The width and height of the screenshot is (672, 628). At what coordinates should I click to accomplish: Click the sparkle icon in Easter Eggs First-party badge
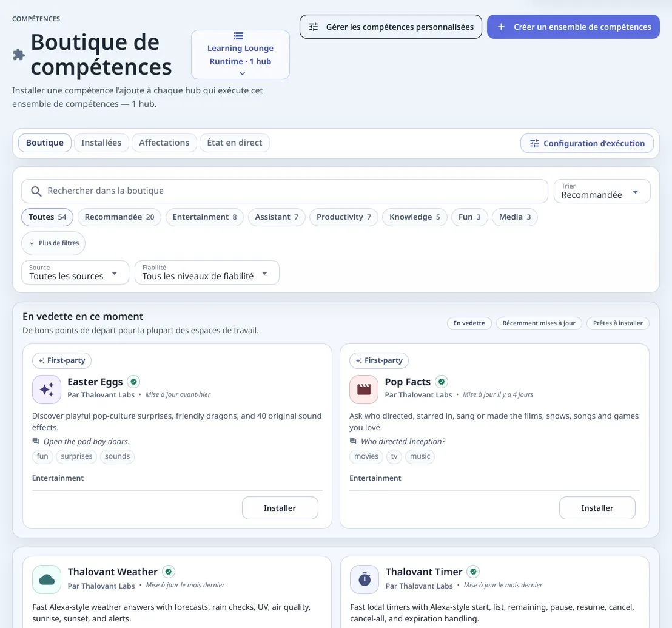pos(42,360)
